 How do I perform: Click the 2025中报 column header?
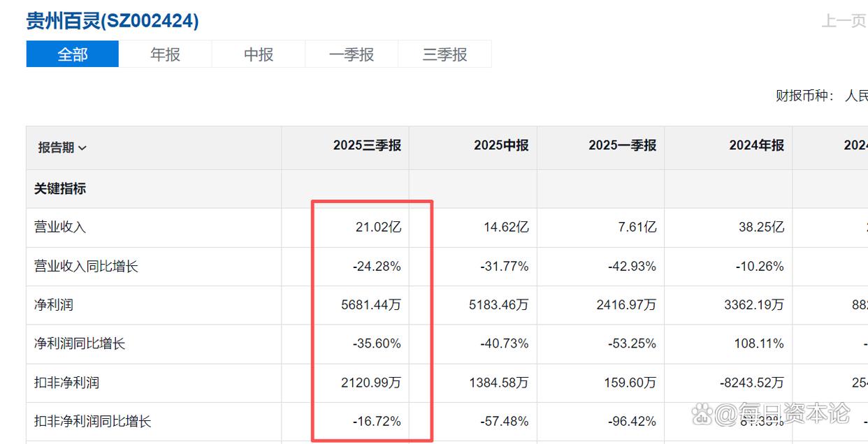pyautogui.click(x=501, y=145)
